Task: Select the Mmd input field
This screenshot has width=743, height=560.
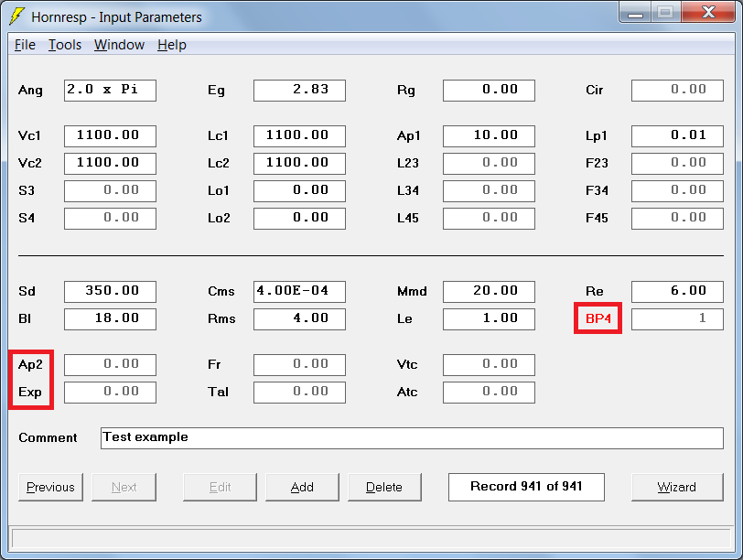Action: click(x=489, y=292)
